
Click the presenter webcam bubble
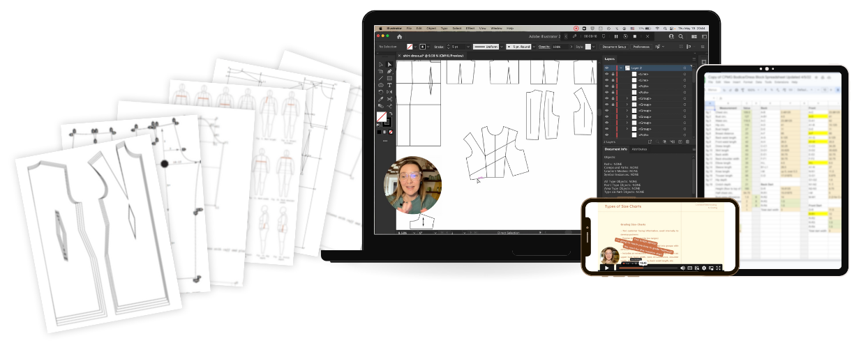click(412, 184)
